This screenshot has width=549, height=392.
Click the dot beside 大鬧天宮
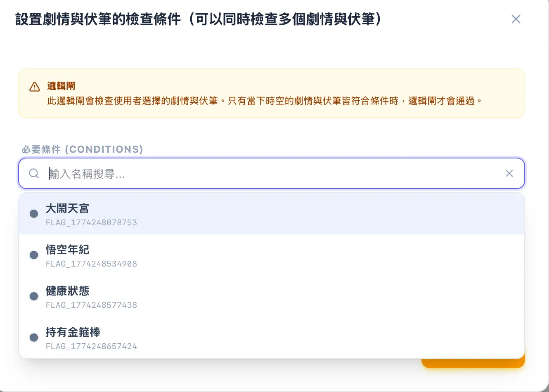point(34,214)
